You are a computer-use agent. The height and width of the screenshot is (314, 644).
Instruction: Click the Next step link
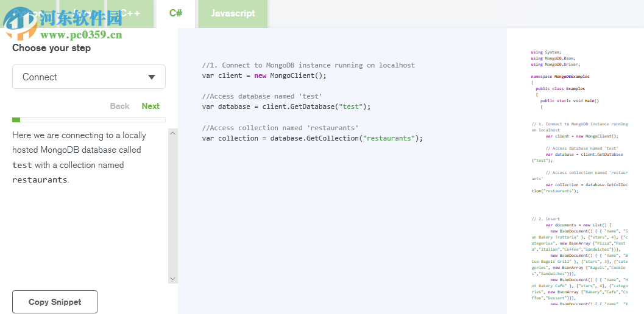tap(150, 106)
